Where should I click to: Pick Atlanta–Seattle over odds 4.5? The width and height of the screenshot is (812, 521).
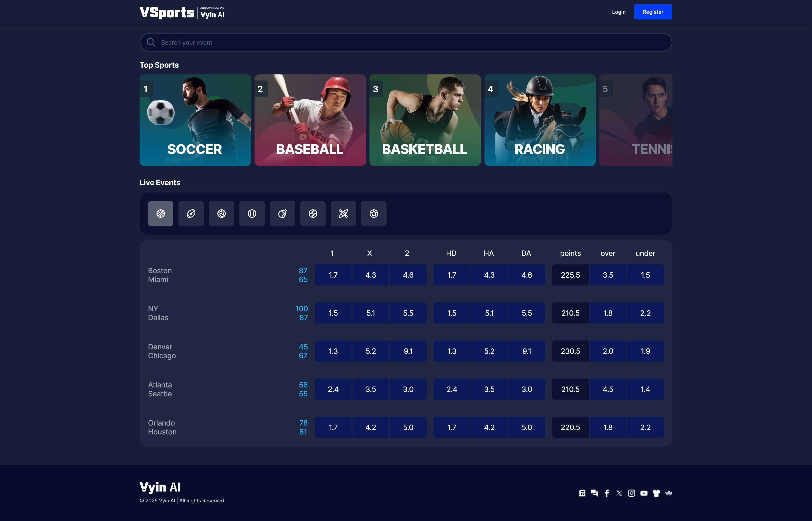pos(608,389)
